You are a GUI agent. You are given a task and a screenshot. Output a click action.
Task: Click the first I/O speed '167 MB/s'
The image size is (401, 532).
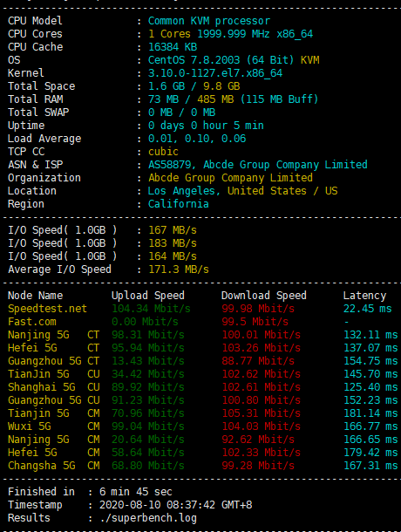click(x=173, y=230)
